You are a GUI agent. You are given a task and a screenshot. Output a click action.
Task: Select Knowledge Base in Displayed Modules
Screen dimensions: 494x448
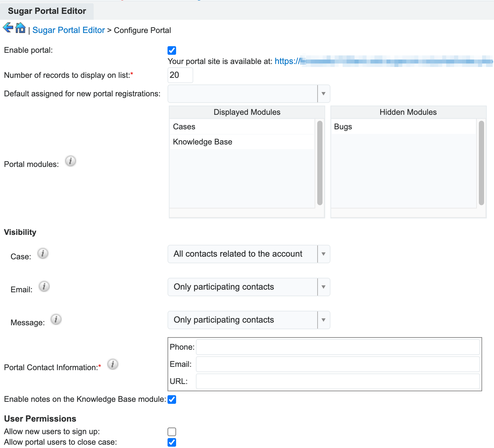(202, 142)
